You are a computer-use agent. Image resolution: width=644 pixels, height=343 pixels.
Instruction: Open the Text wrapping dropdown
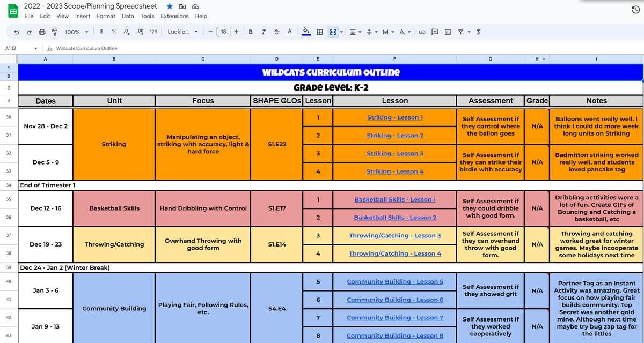click(388, 32)
